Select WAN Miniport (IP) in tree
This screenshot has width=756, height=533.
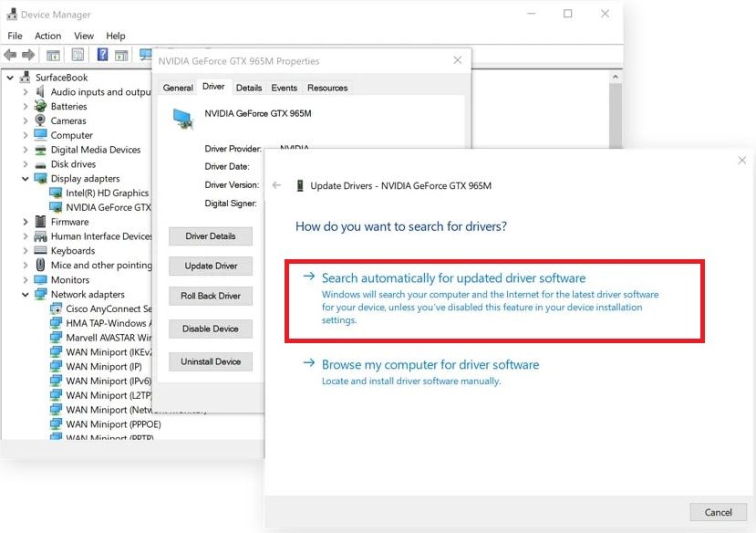click(x=104, y=367)
